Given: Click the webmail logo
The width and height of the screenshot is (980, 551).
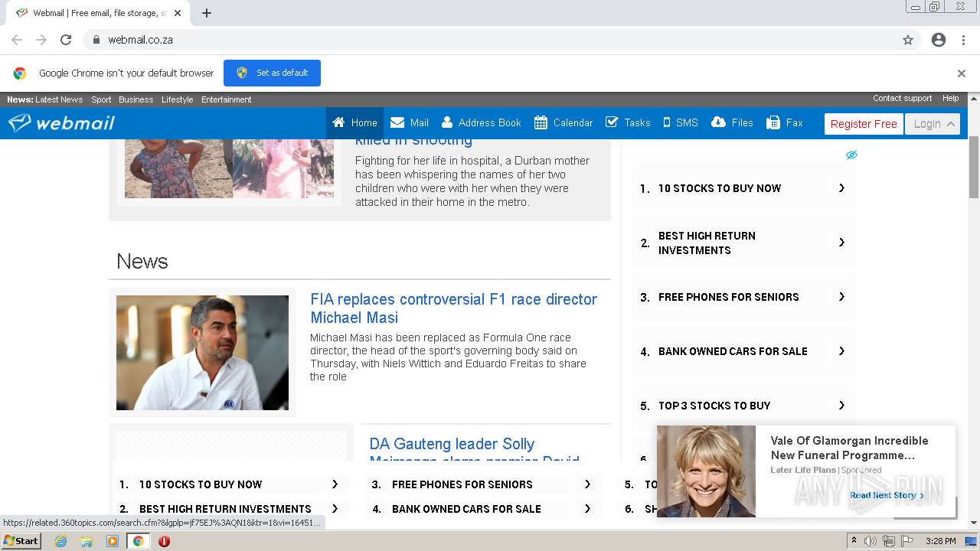Looking at the screenshot, I should pos(61,122).
